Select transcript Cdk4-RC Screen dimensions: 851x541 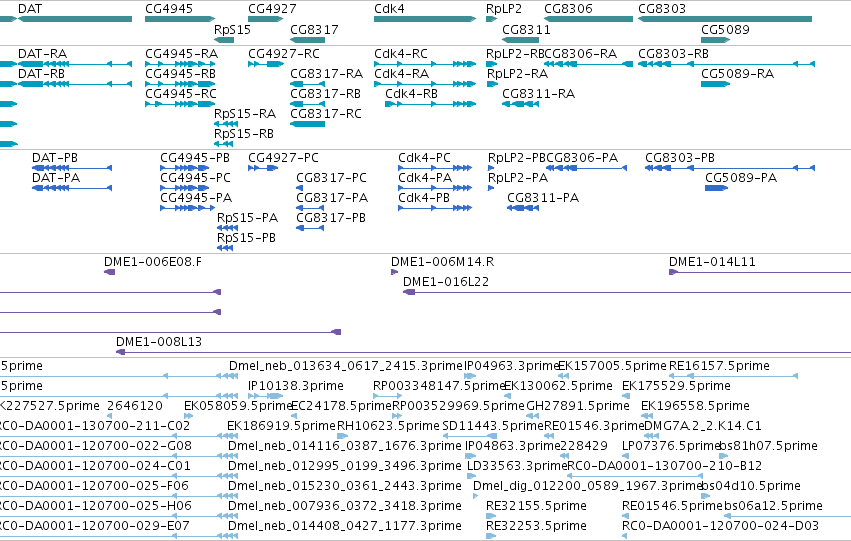425,64
